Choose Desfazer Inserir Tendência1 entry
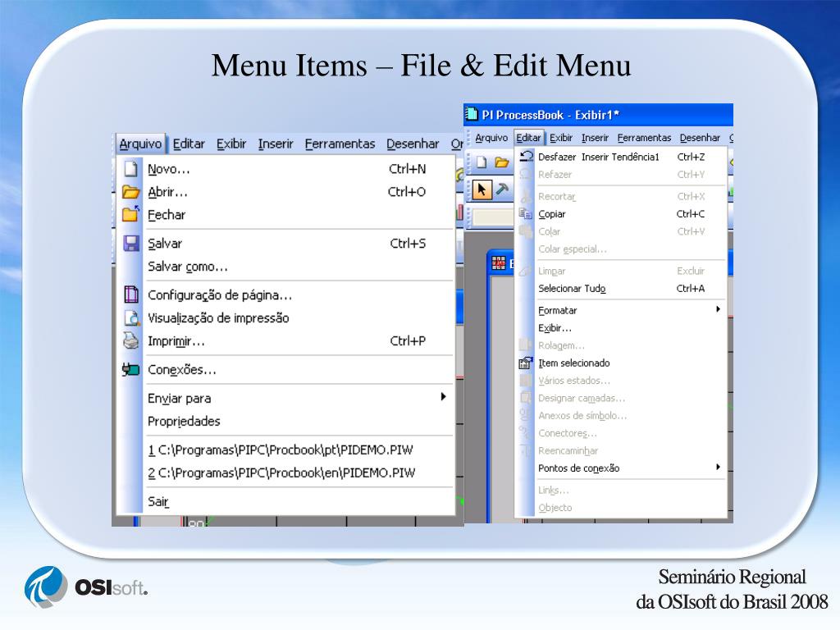 point(620,157)
